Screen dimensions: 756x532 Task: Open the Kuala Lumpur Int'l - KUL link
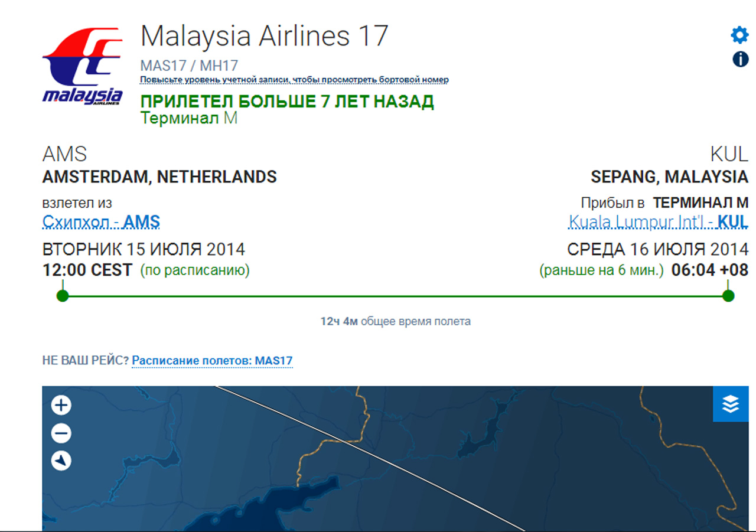(658, 222)
